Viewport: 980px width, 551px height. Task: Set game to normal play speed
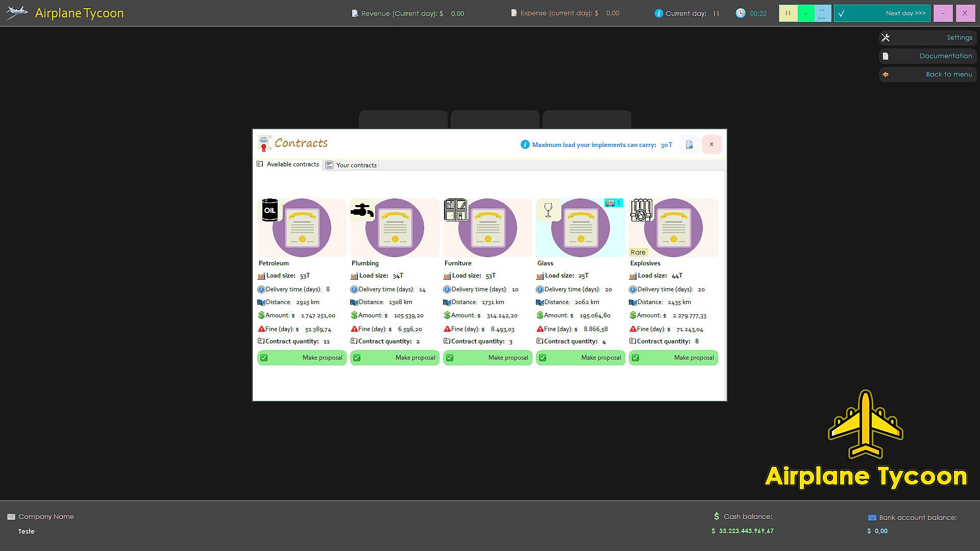(x=805, y=13)
